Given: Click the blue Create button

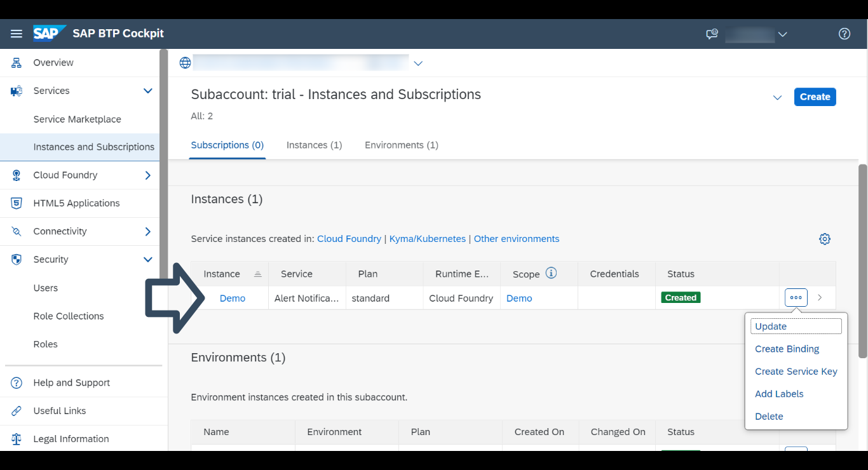Looking at the screenshot, I should pyautogui.click(x=815, y=97).
